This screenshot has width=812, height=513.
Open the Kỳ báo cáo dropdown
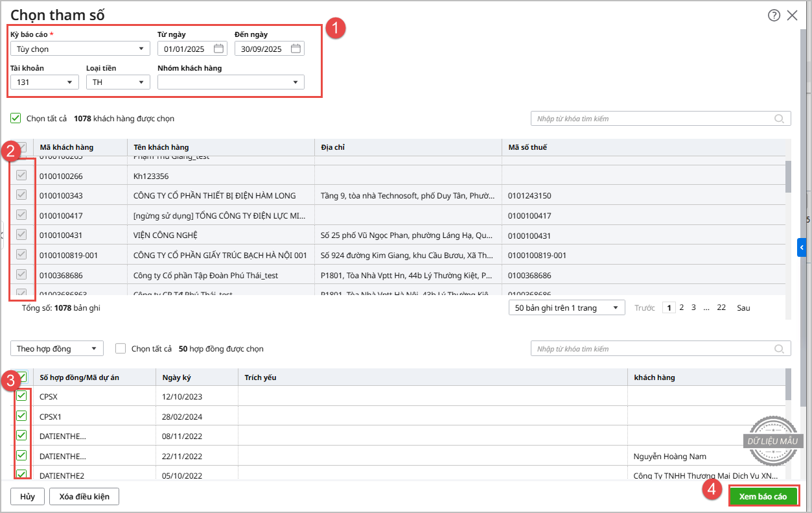point(80,49)
